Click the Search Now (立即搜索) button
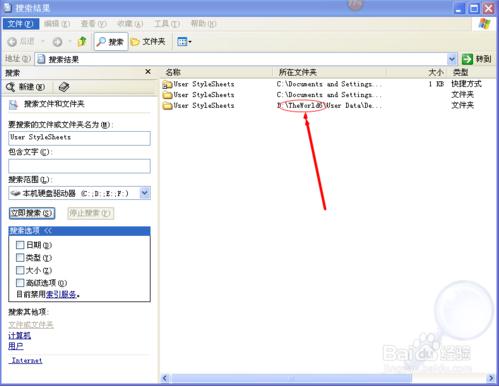Image resolution: width=499 pixels, height=387 pixels. coord(32,213)
